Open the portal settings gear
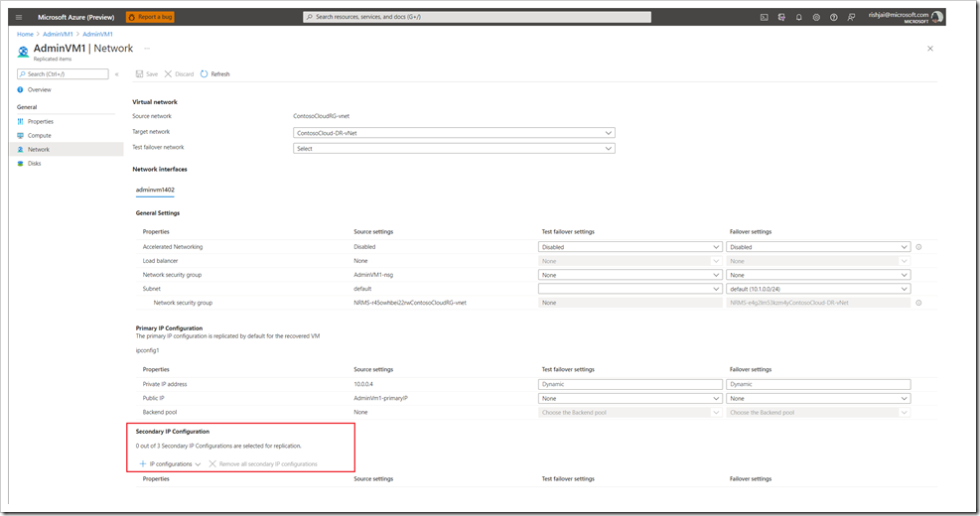Image resolution: width=980 pixels, height=516 pixels. coord(816,18)
